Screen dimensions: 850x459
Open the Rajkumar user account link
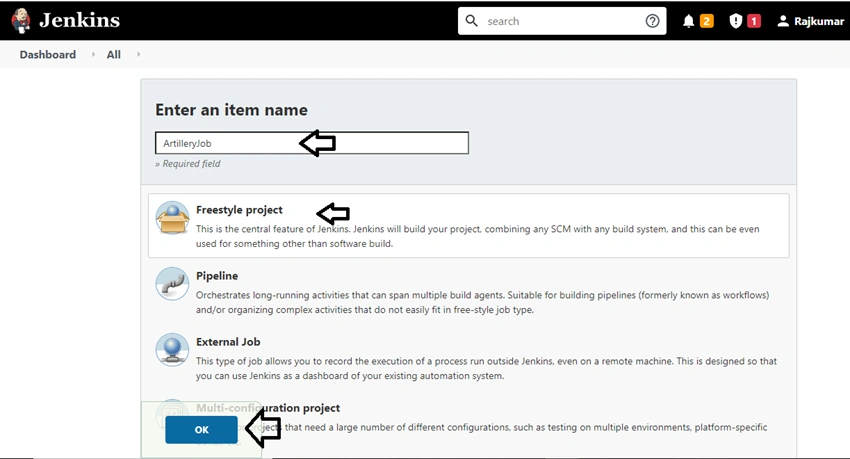tap(819, 21)
